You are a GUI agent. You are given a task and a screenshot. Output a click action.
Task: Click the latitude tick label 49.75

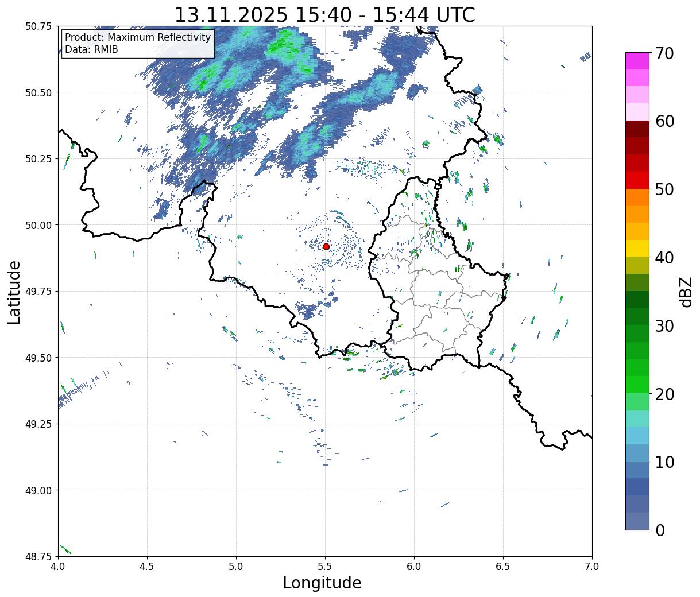point(38,292)
